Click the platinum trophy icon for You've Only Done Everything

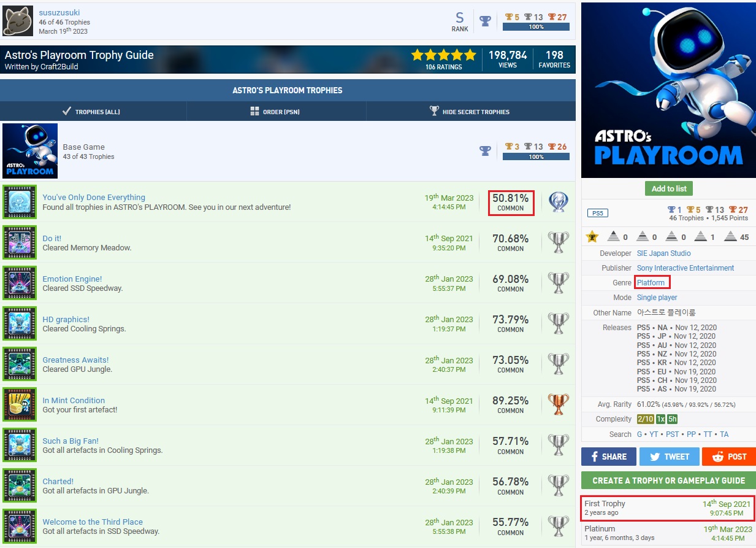point(558,202)
